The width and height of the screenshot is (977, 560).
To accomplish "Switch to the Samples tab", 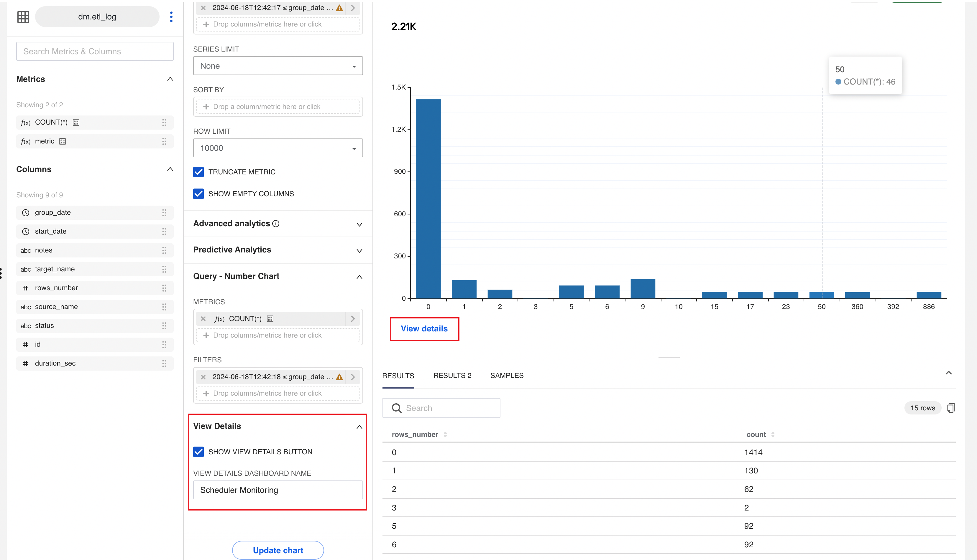I will [x=507, y=375].
